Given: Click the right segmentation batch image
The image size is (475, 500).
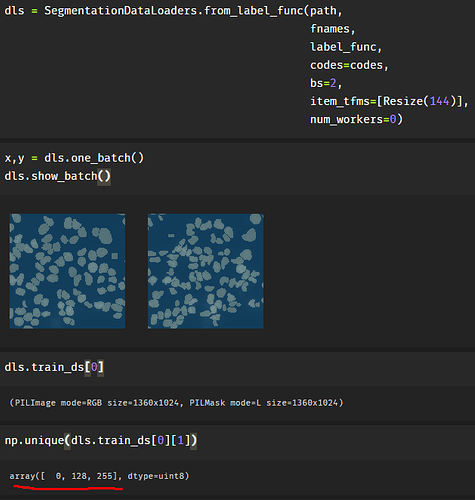Looking at the screenshot, I should pyautogui.click(x=206, y=271).
